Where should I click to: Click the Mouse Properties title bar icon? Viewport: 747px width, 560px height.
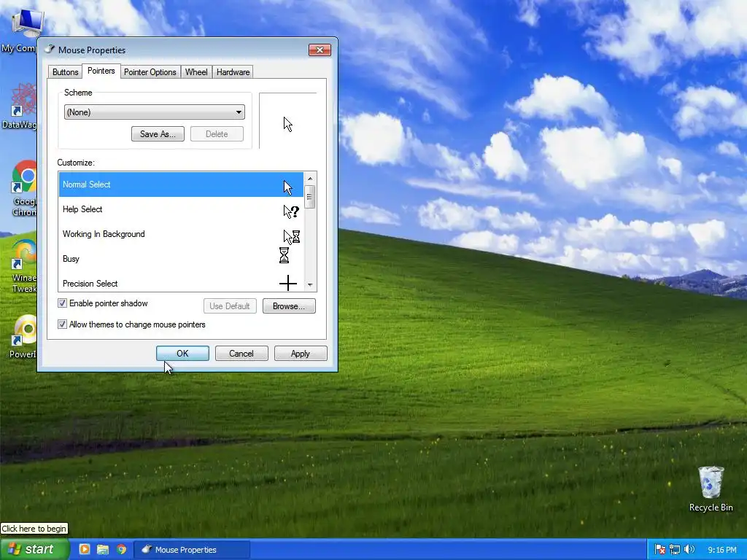(x=50, y=49)
